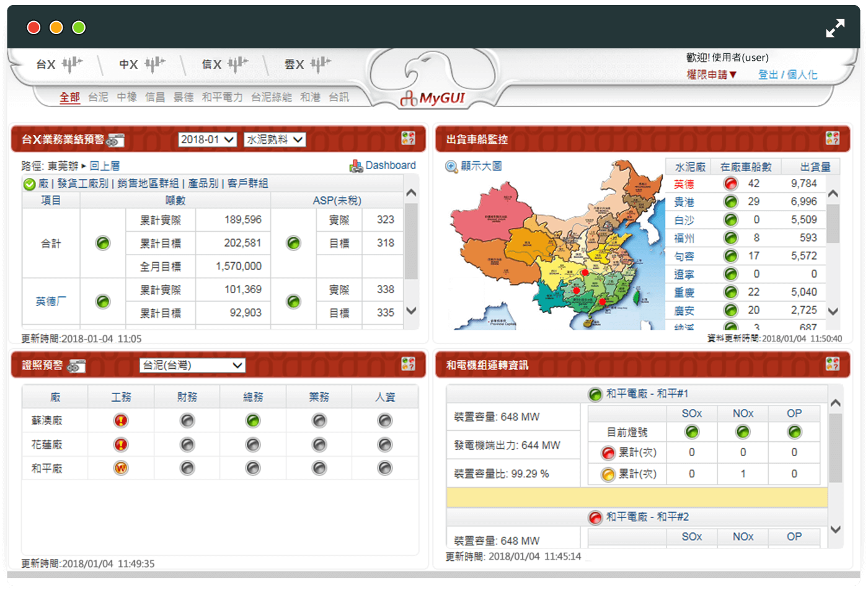Click the Dashboard chart icon
This screenshot has width=868, height=590.
pyautogui.click(x=356, y=166)
